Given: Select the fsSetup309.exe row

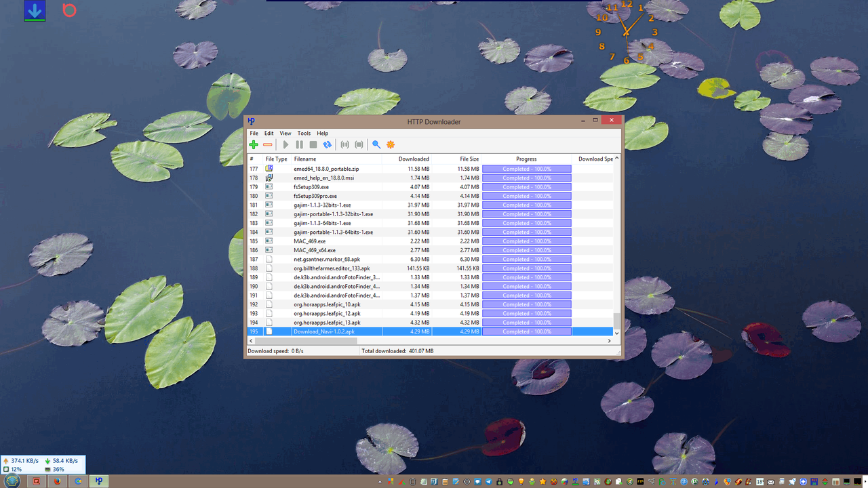Looking at the screenshot, I should click(x=430, y=186).
